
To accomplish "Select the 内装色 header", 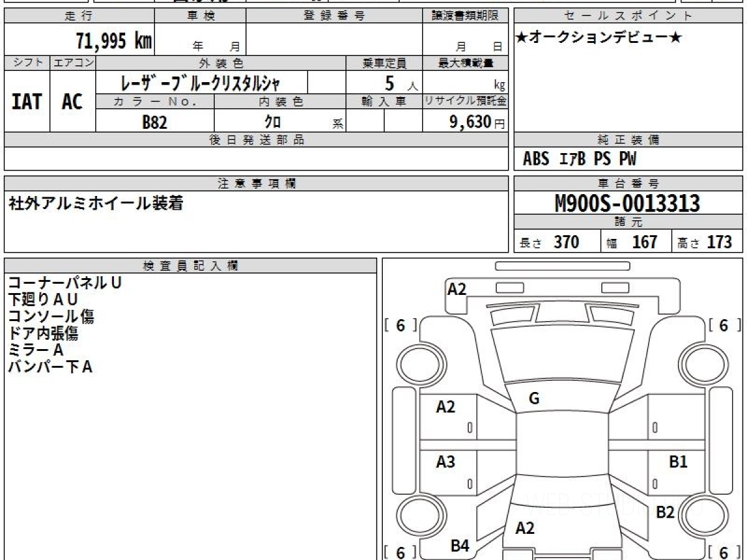I will [x=280, y=101].
